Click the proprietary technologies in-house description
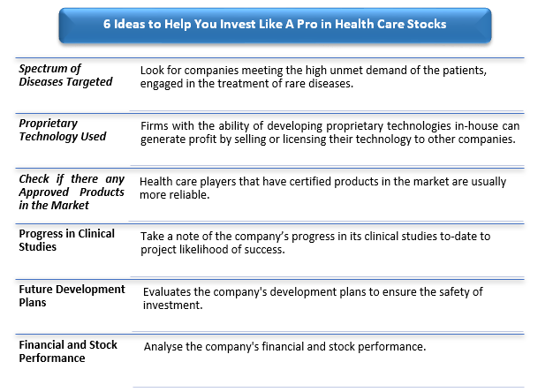 click(x=330, y=132)
